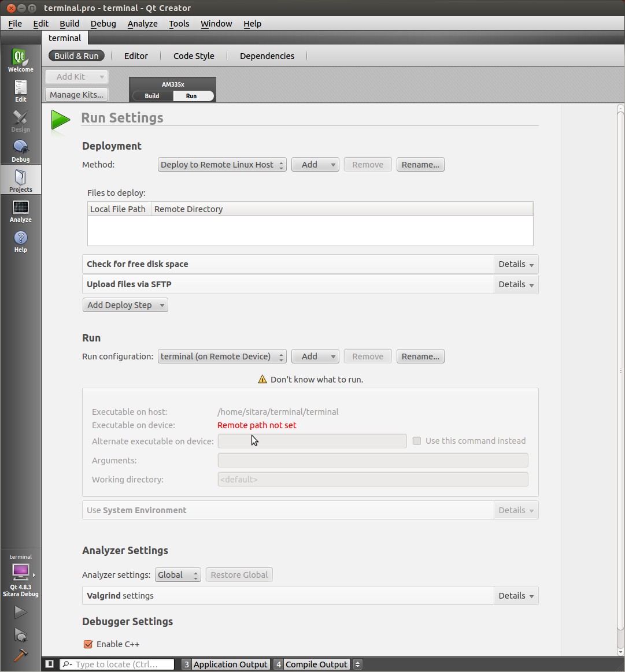Switch to the Editor tab

point(136,55)
